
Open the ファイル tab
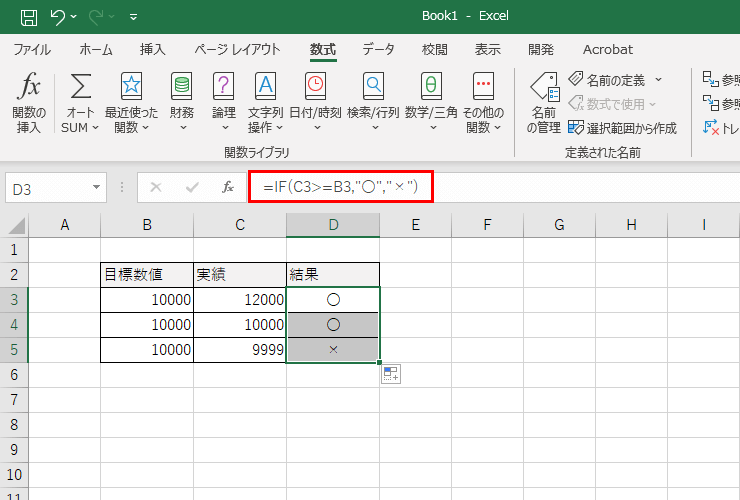click(x=32, y=50)
